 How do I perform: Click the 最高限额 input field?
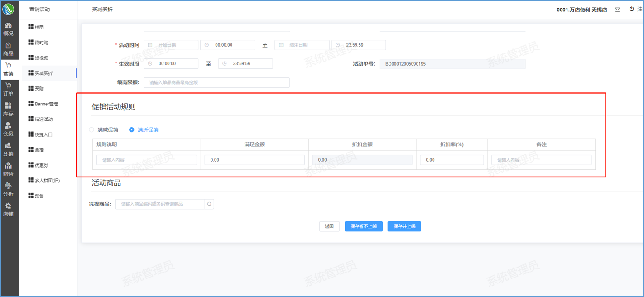pyautogui.click(x=216, y=83)
